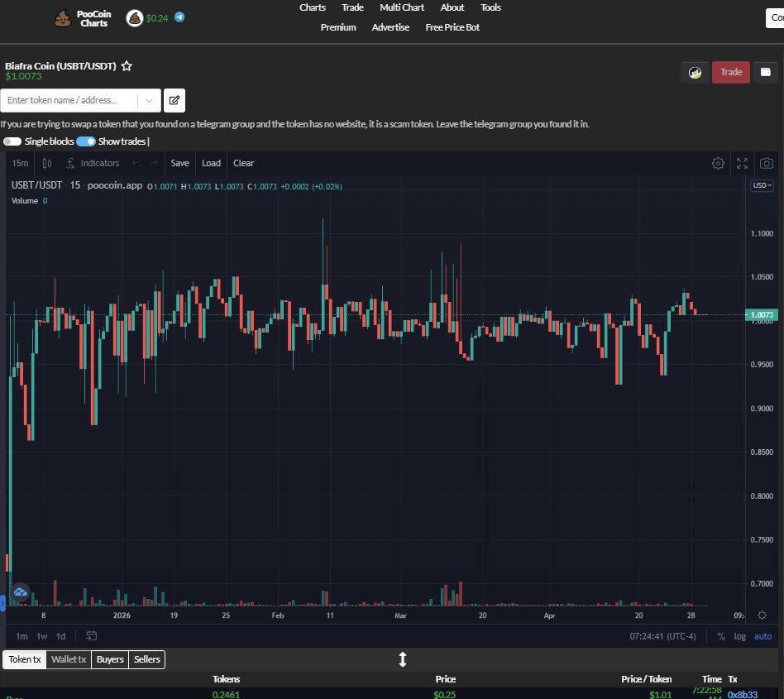Focus the token name / address input
This screenshot has width=784, height=699.
click(x=69, y=100)
